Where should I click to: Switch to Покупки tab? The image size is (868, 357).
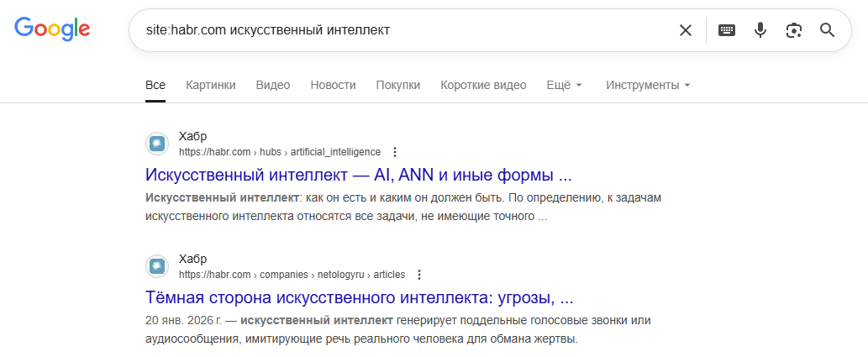(398, 85)
